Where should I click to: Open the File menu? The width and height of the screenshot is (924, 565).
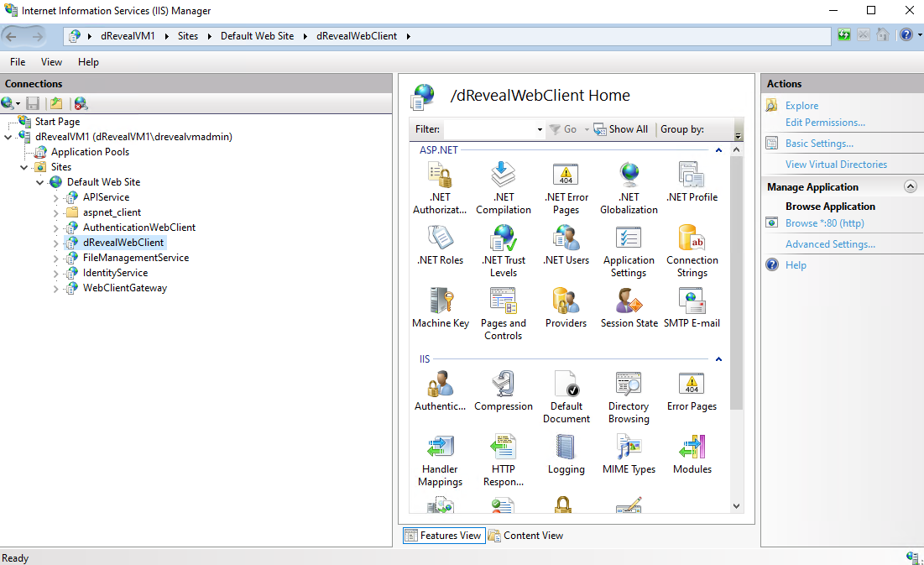18,62
